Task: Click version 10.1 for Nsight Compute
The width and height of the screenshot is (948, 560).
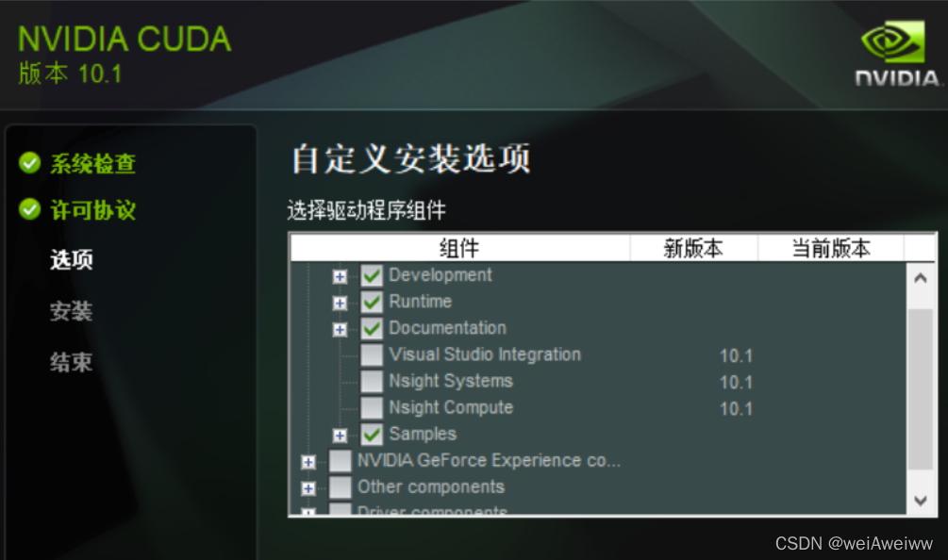Action: click(736, 409)
